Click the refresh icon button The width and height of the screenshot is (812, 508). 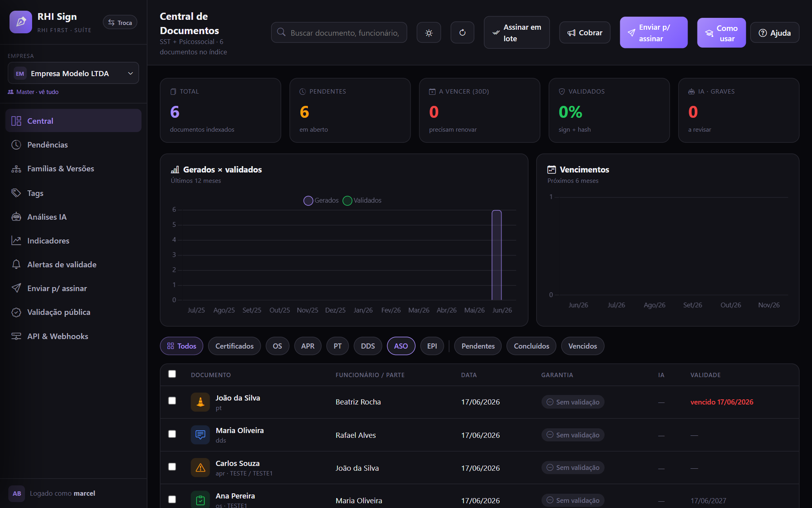(462, 33)
